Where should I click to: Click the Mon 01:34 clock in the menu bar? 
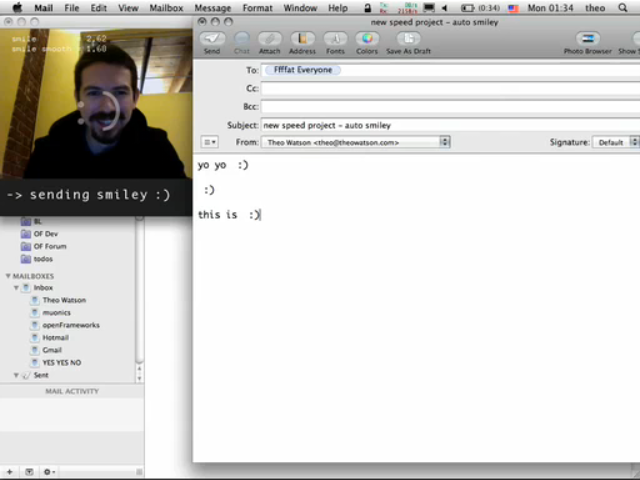550,8
